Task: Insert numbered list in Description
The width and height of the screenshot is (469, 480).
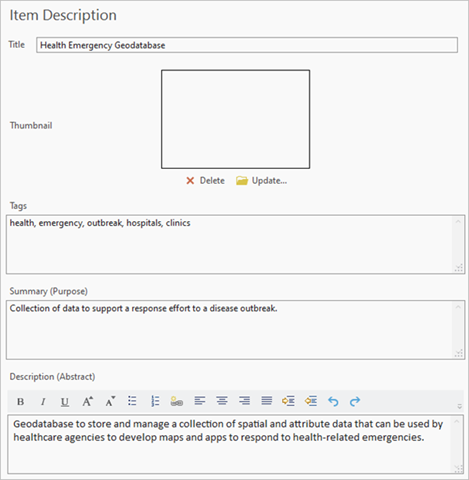Action: pos(155,401)
